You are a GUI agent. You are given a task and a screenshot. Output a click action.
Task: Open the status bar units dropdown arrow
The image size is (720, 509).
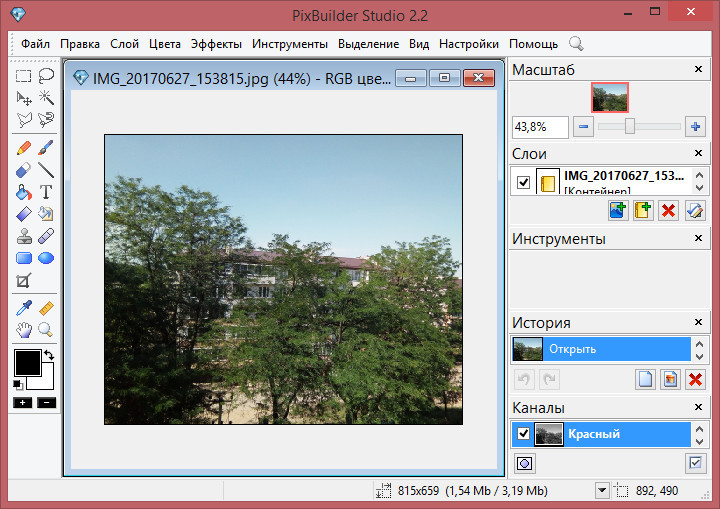point(602,491)
